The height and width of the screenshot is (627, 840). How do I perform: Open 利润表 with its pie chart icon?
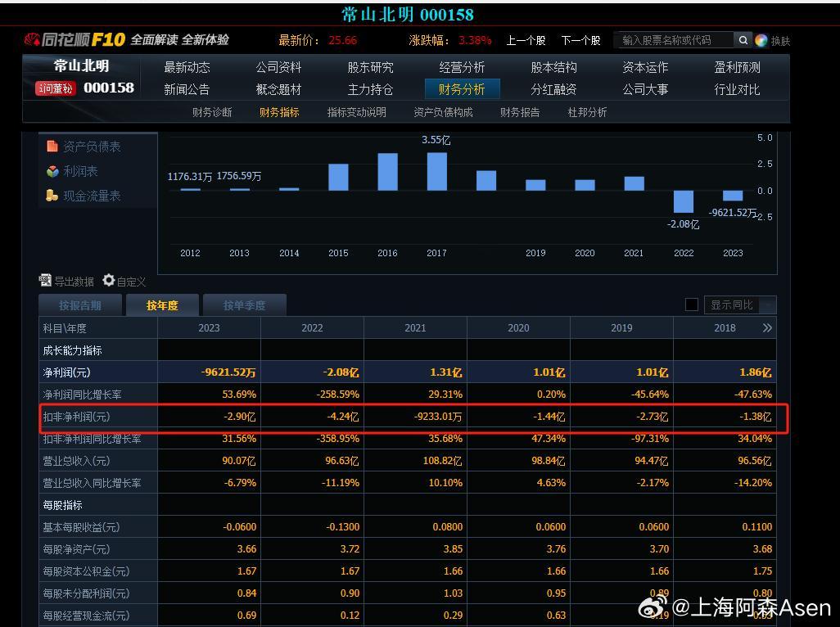[72, 171]
